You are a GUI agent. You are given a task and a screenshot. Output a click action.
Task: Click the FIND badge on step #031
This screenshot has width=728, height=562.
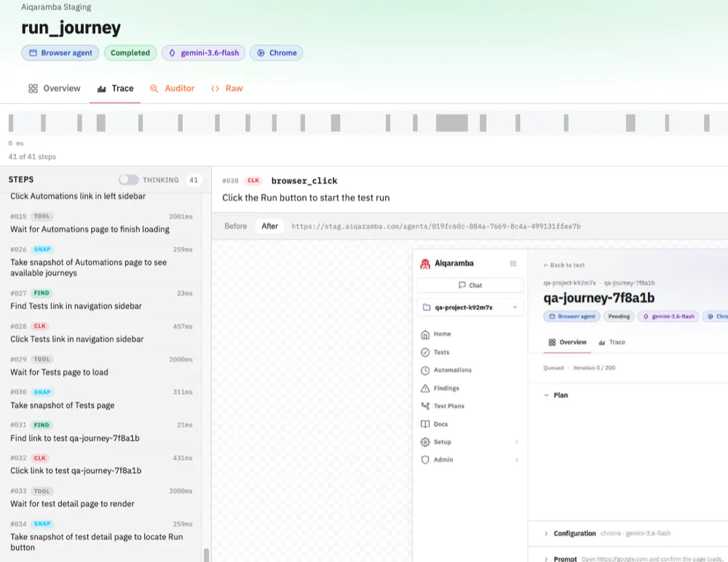point(41,425)
